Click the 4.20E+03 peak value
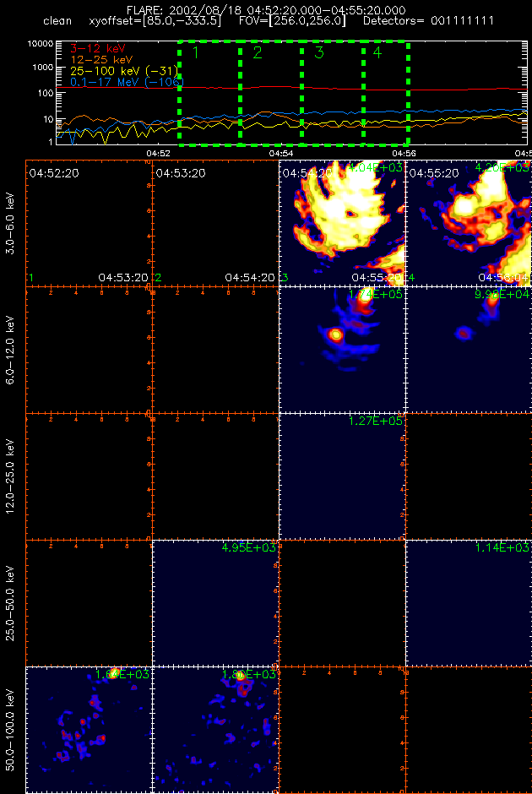The image size is (532, 794). pyautogui.click(x=502, y=166)
